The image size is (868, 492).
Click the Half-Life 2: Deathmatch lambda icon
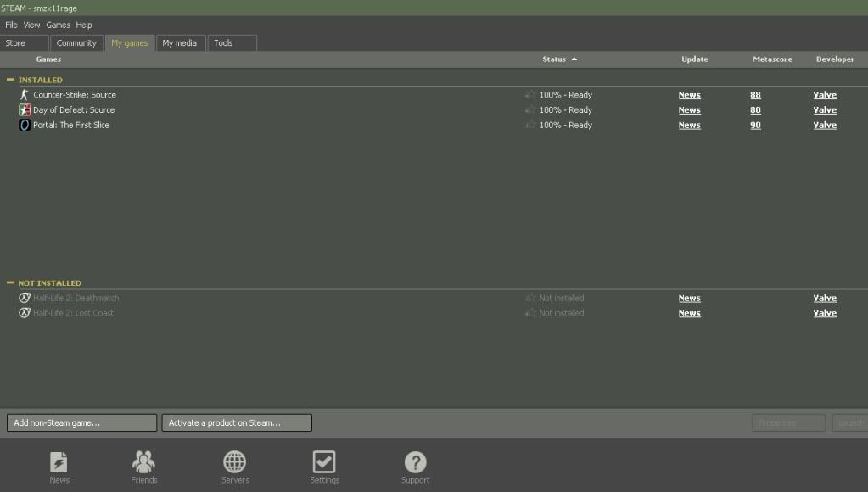(x=25, y=298)
